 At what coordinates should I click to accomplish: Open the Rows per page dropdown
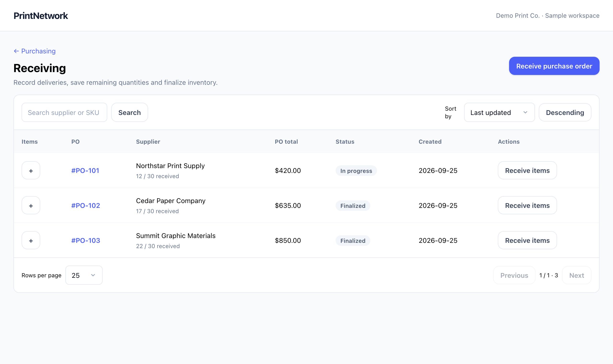click(84, 275)
